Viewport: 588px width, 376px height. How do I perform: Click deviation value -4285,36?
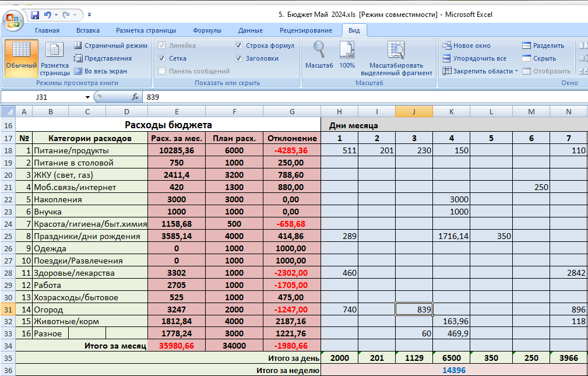click(292, 150)
